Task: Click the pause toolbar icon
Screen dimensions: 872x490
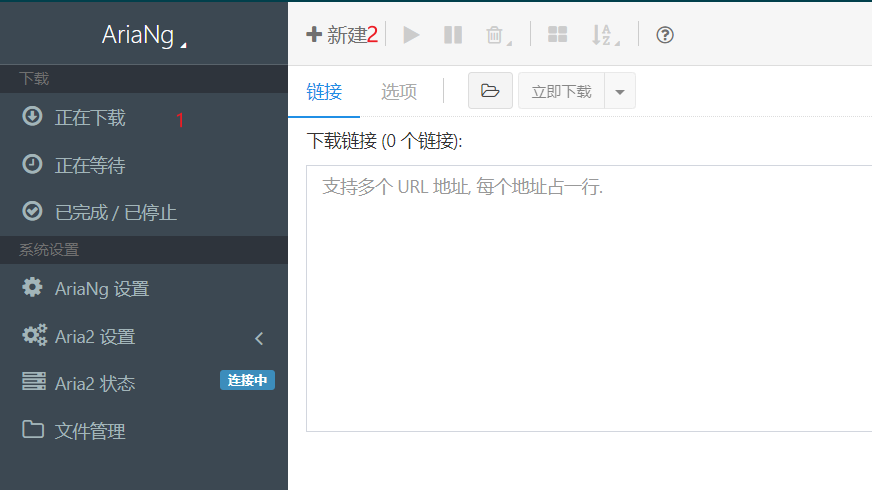Action: 453,35
